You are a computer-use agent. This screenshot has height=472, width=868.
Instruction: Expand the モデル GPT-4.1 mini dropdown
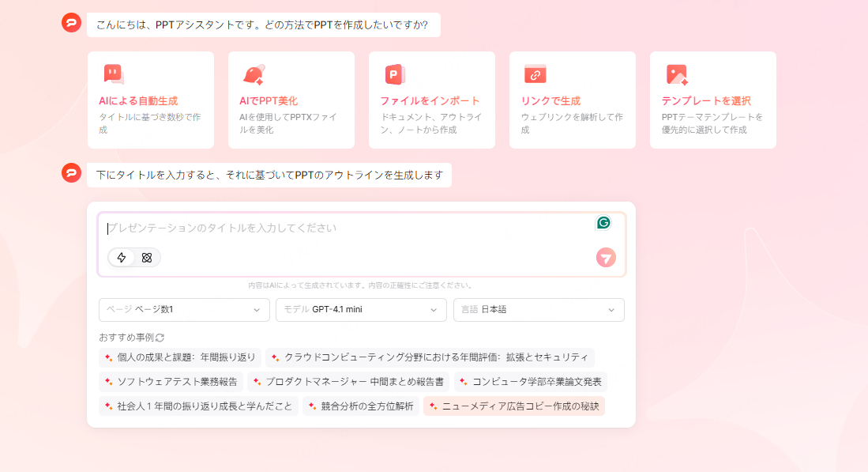(x=361, y=310)
